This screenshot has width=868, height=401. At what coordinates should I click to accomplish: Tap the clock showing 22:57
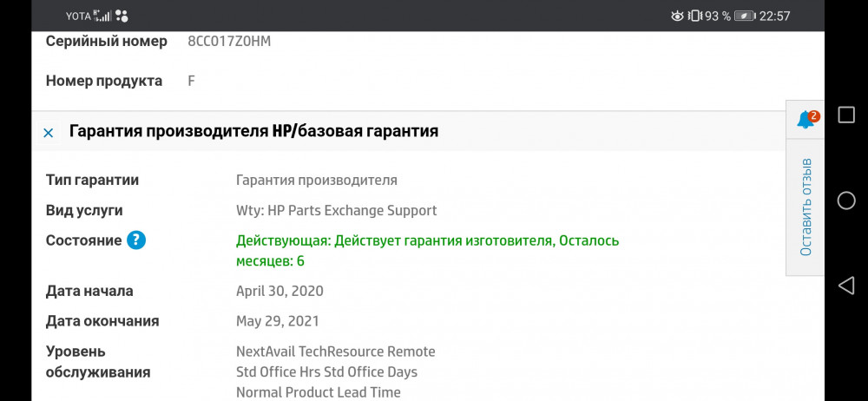[x=774, y=16]
